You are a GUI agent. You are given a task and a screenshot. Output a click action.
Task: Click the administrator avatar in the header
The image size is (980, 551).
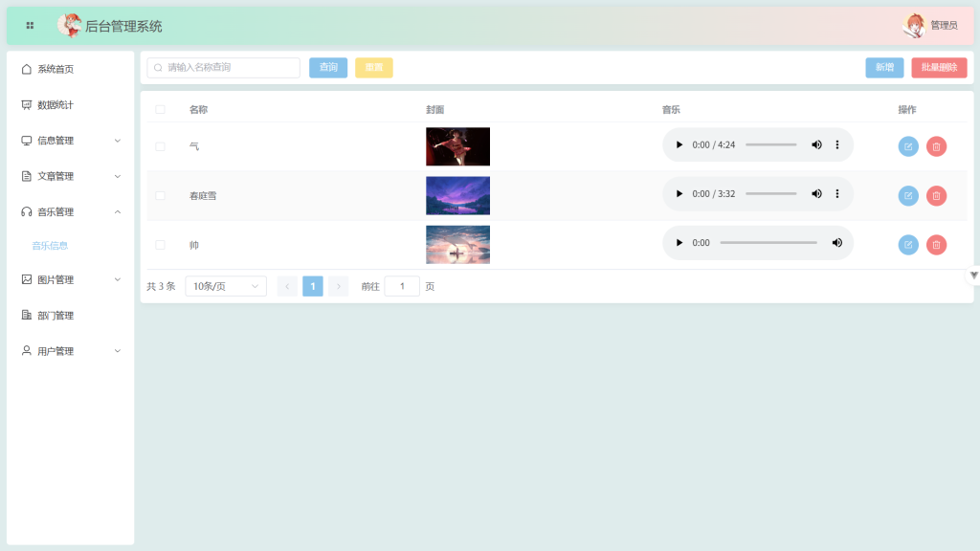click(915, 26)
